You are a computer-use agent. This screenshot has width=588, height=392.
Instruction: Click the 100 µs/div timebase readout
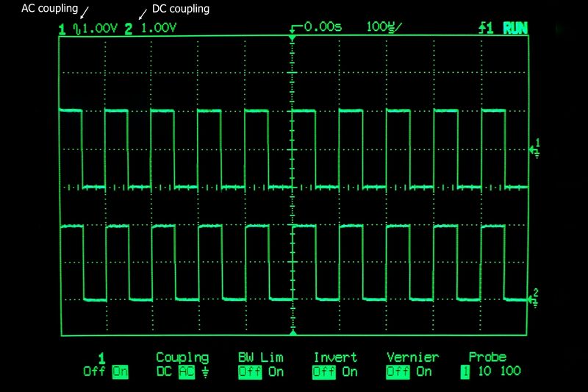tap(385, 28)
